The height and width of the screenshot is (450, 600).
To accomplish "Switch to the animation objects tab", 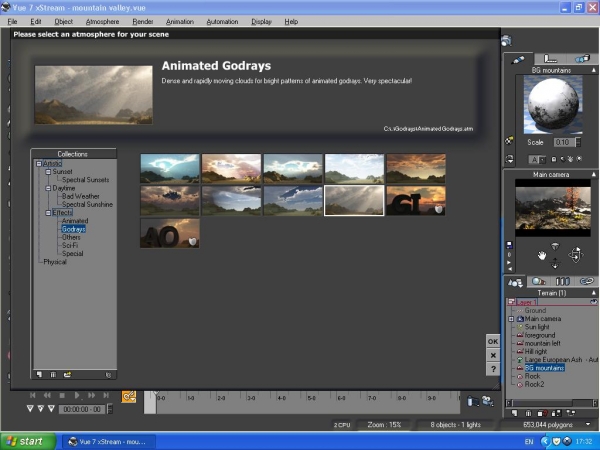I will point(582,59).
